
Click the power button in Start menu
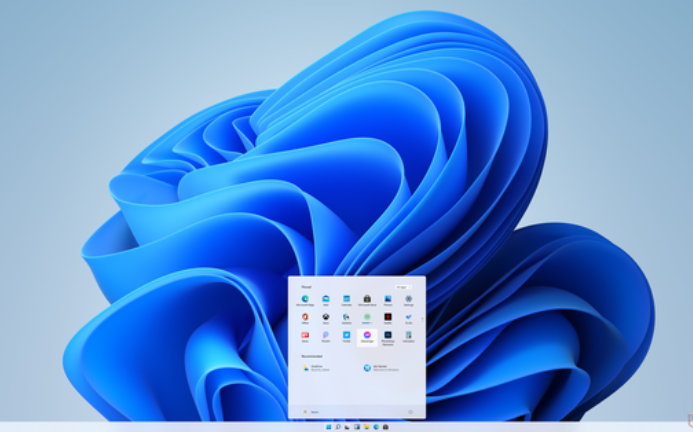410,412
